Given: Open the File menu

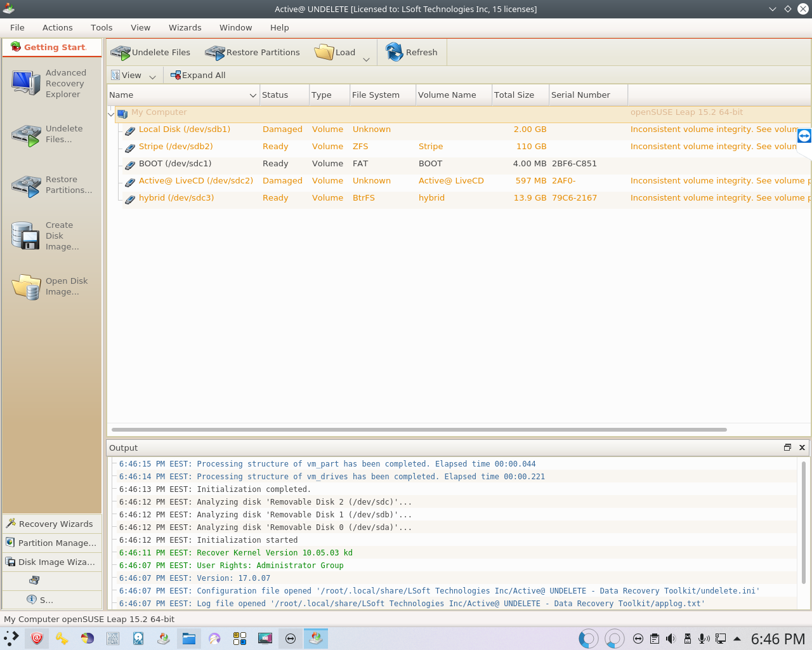Looking at the screenshot, I should tap(17, 27).
